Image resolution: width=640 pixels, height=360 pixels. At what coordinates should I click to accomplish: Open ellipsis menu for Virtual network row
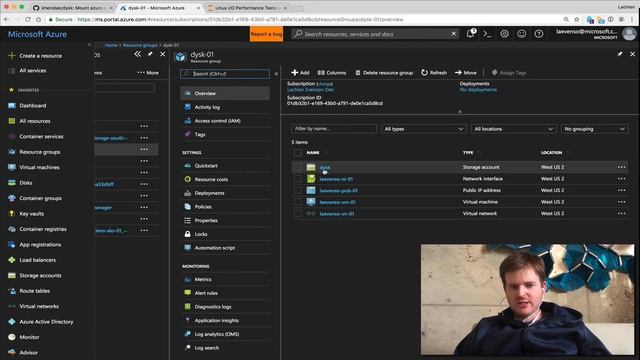[621, 213]
